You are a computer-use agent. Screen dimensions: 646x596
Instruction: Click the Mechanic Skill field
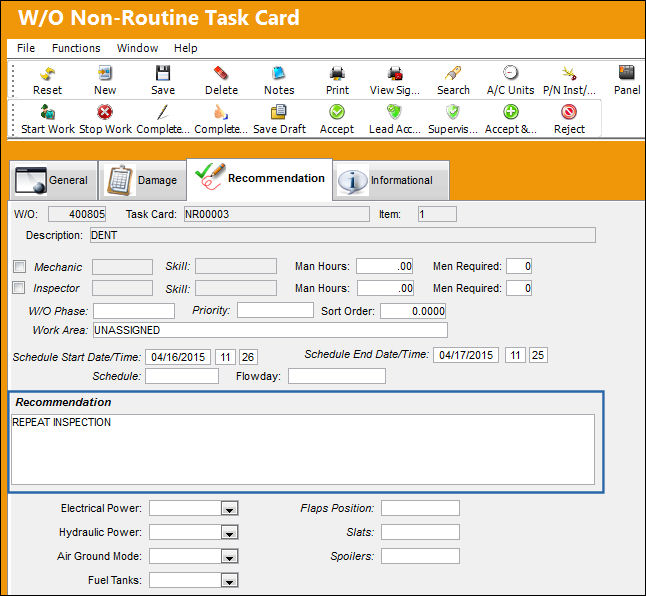236,266
